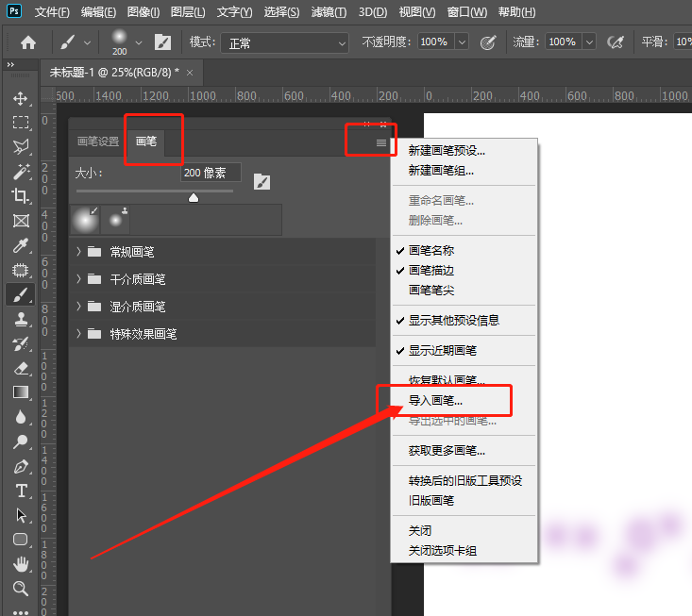Toggle 显示其他预设信息 option
The width and height of the screenshot is (692, 616).
pos(454,320)
